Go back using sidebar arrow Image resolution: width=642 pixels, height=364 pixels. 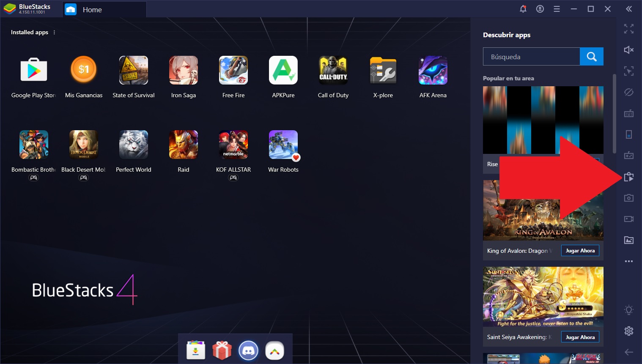point(629,352)
